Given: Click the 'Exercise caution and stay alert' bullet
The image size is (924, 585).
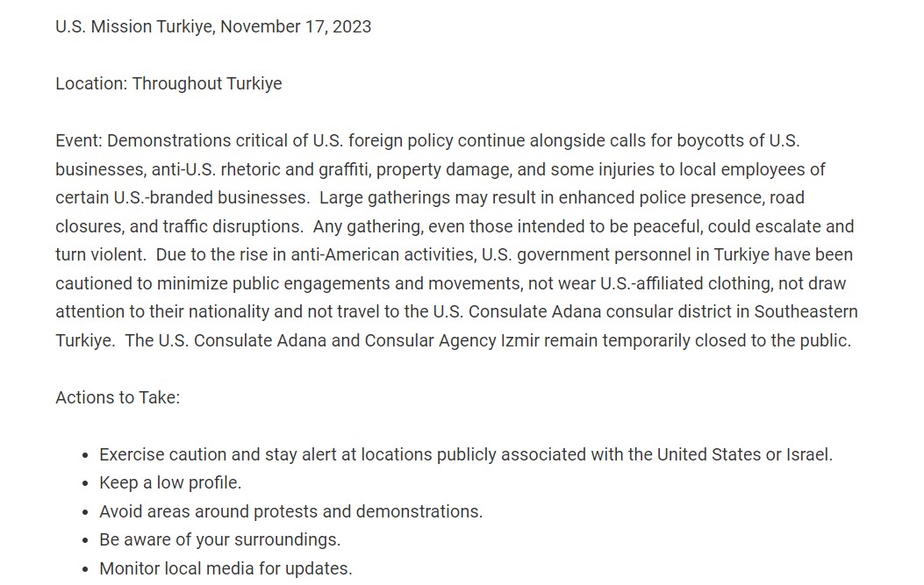Looking at the screenshot, I should point(466,455).
